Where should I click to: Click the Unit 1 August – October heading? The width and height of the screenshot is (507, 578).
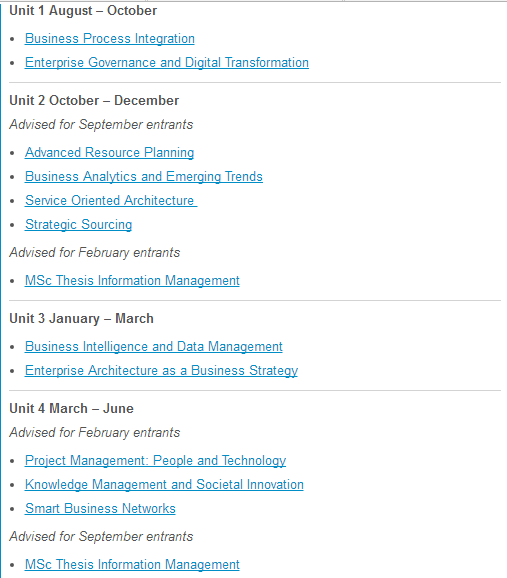[x=83, y=10]
